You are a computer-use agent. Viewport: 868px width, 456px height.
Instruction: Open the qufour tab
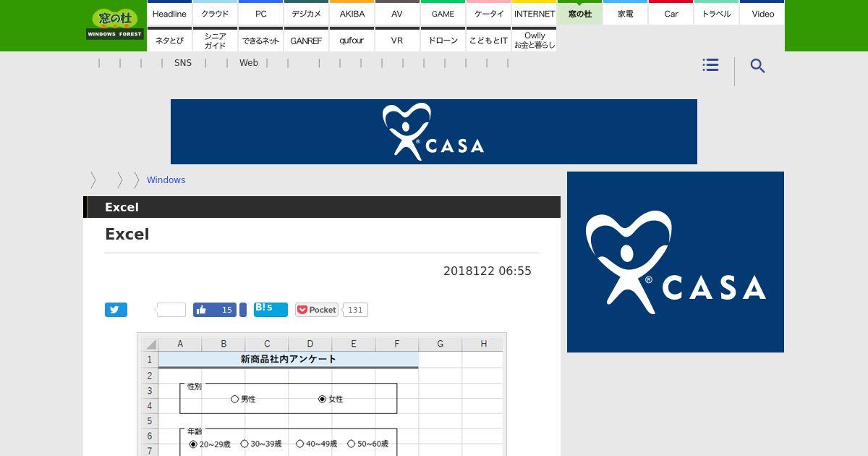[x=352, y=40]
